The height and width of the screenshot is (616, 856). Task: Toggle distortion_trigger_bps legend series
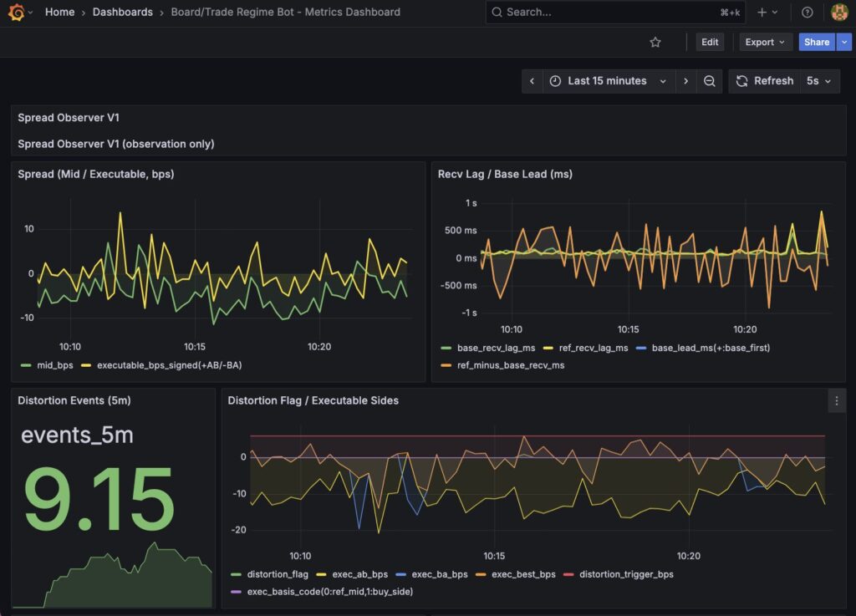point(625,574)
